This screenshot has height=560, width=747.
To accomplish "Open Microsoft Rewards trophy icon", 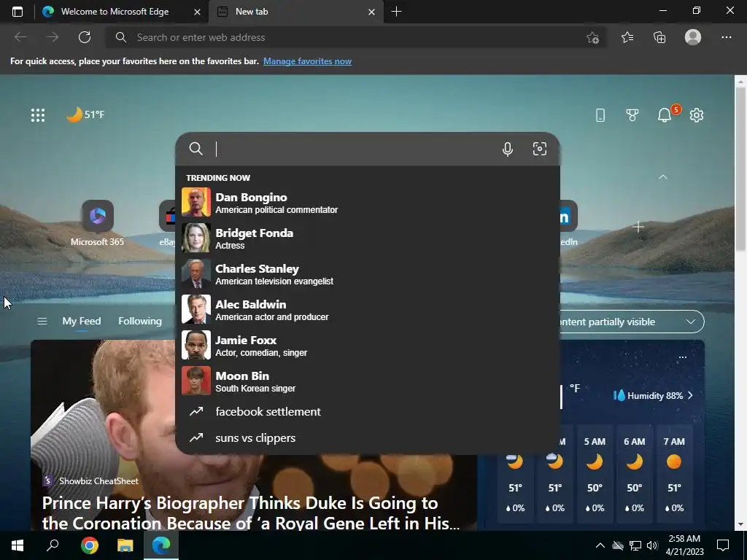I will (x=632, y=114).
